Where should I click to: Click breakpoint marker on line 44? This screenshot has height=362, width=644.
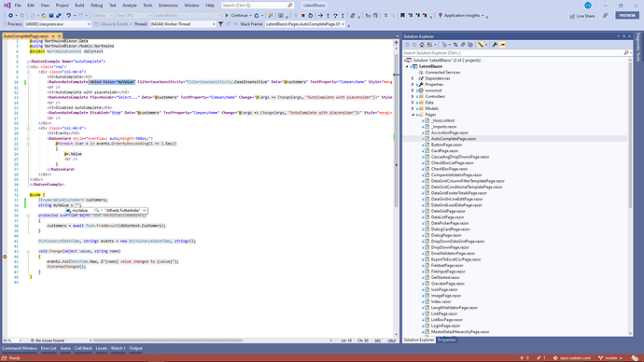[x=5, y=257]
